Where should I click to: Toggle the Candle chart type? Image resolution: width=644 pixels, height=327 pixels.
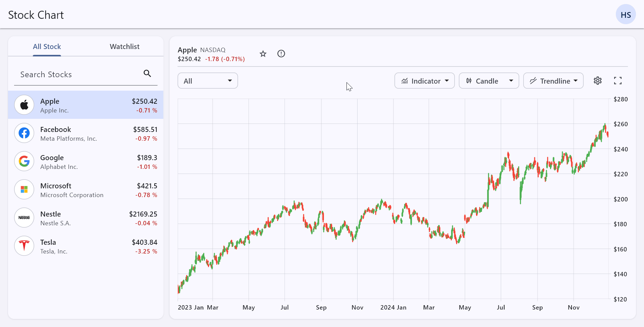pos(484,81)
